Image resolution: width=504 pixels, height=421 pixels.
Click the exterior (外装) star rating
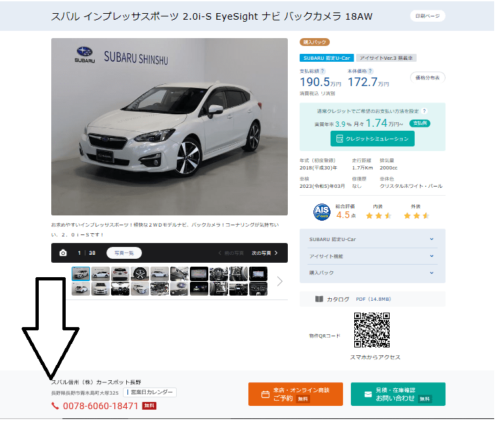417,215
